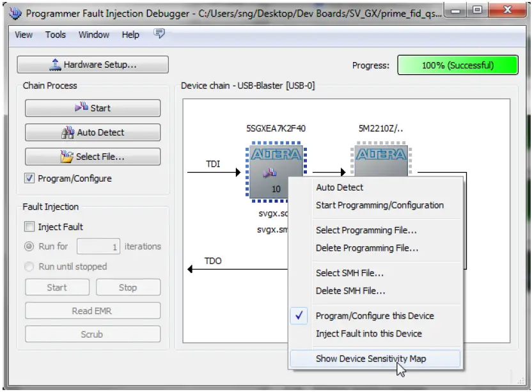Select the Run until stopped radio button
This screenshot has height=392, width=532.
click(28, 267)
